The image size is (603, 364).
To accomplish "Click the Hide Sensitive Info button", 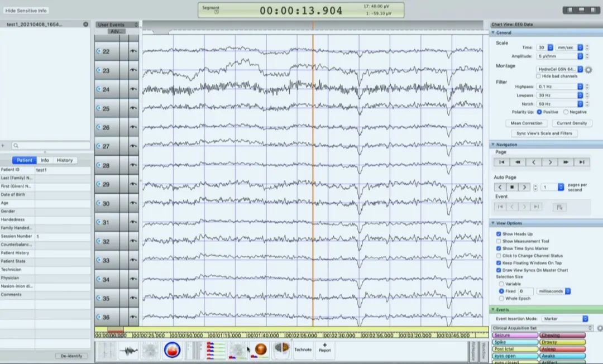I will pos(26,11).
